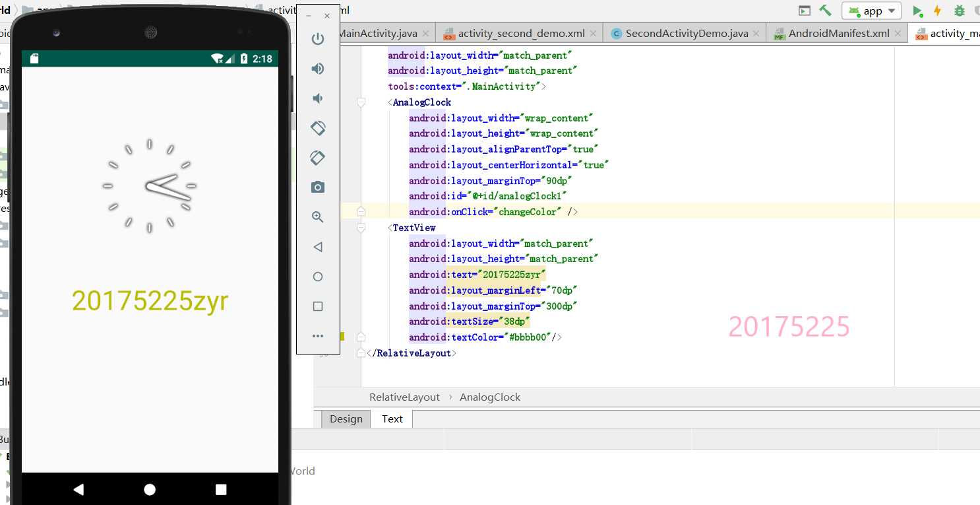This screenshot has width=980, height=505.
Task: Click the emulator power button
Action: click(x=318, y=39)
